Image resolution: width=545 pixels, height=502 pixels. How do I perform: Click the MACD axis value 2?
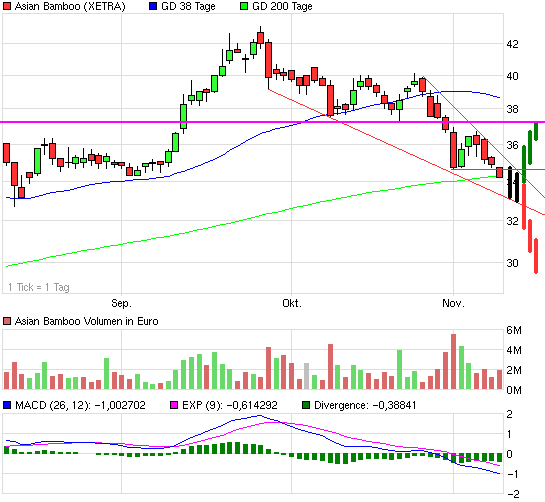click(x=510, y=414)
